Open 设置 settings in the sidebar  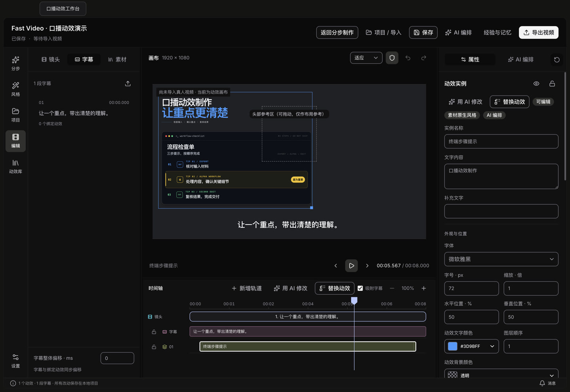[x=15, y=361]
